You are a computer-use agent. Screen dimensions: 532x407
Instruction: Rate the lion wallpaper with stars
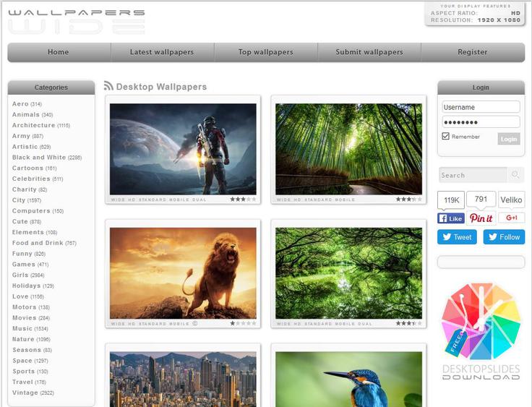(x=243, y=323)
